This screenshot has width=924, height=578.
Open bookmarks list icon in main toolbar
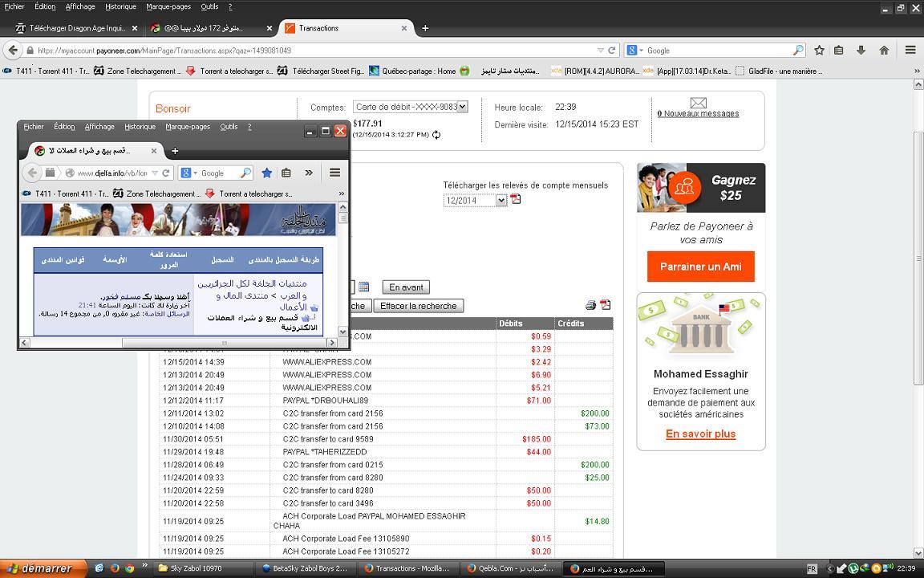click(x=838, y=50)
